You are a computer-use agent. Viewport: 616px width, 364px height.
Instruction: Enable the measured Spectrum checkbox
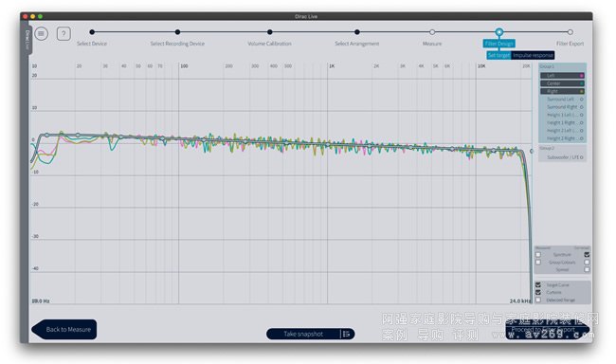click(538, 255)
